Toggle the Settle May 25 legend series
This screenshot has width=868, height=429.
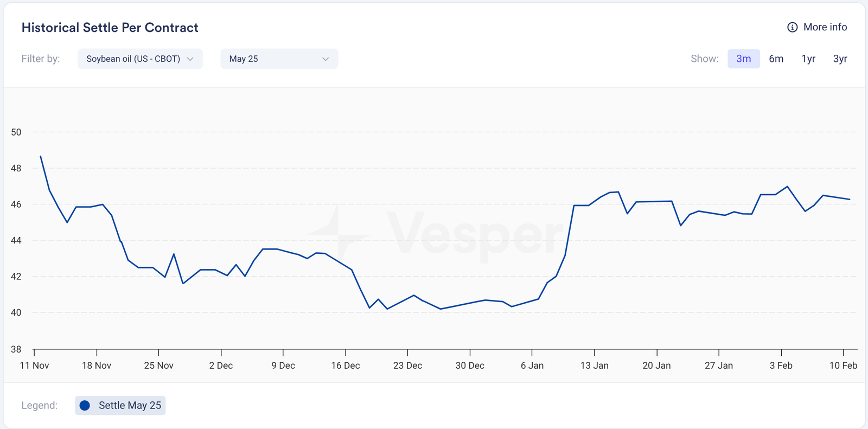click(x=120, y=406)
